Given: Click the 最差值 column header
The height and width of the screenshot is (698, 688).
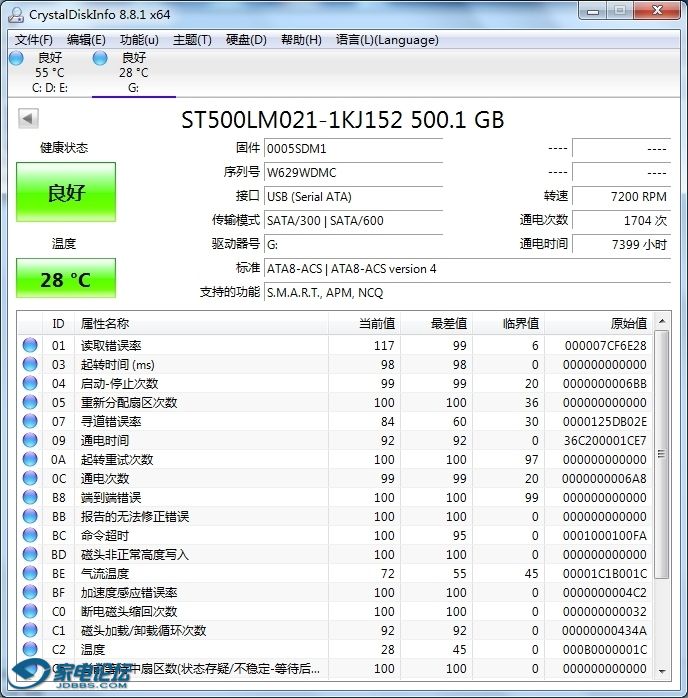Looking at the screenshot, I should (x=437, y=324).
